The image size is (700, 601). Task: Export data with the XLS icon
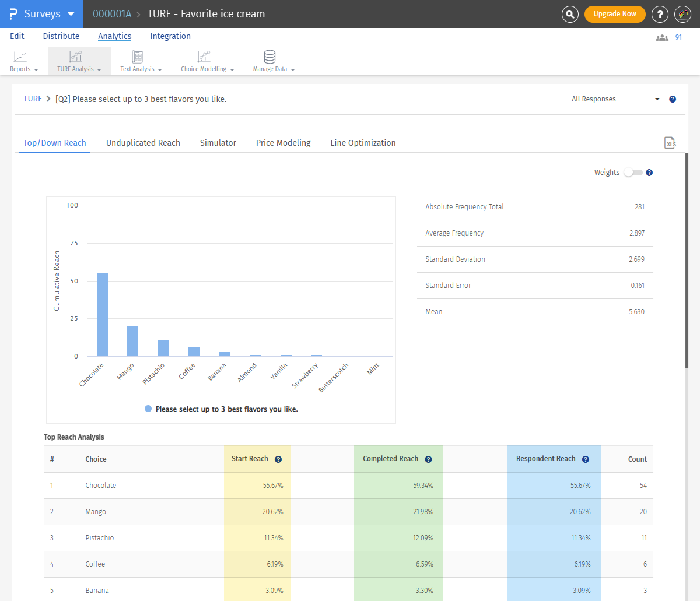(670, 143)
